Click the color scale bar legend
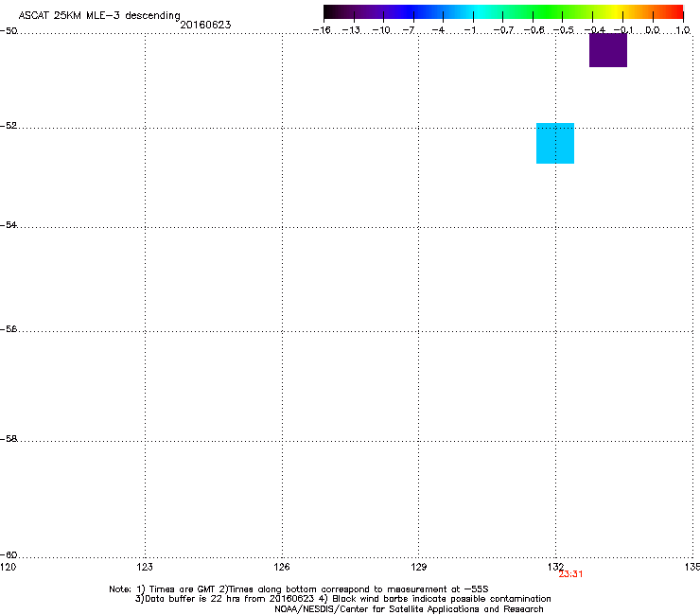700x615 pixels. (503, 12)
